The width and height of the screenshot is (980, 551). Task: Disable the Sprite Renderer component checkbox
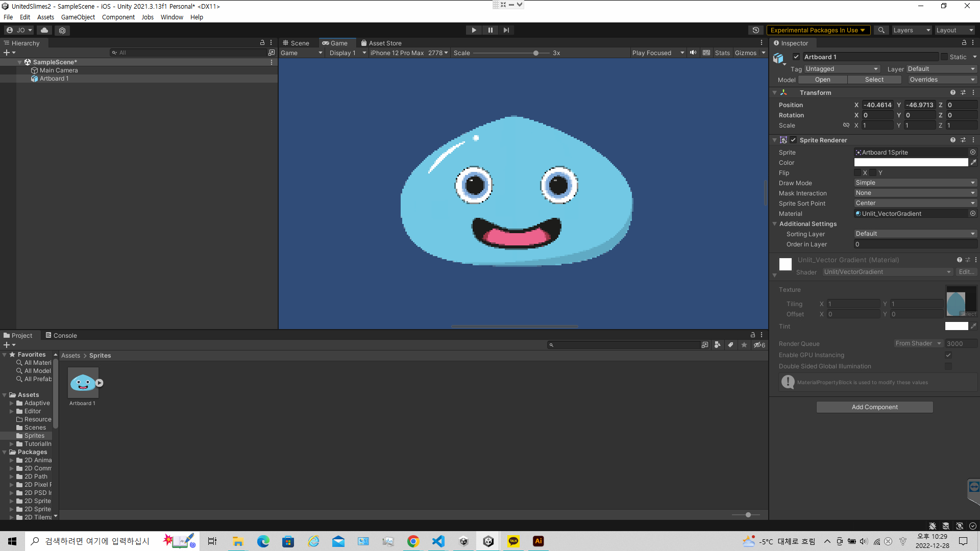793,140
